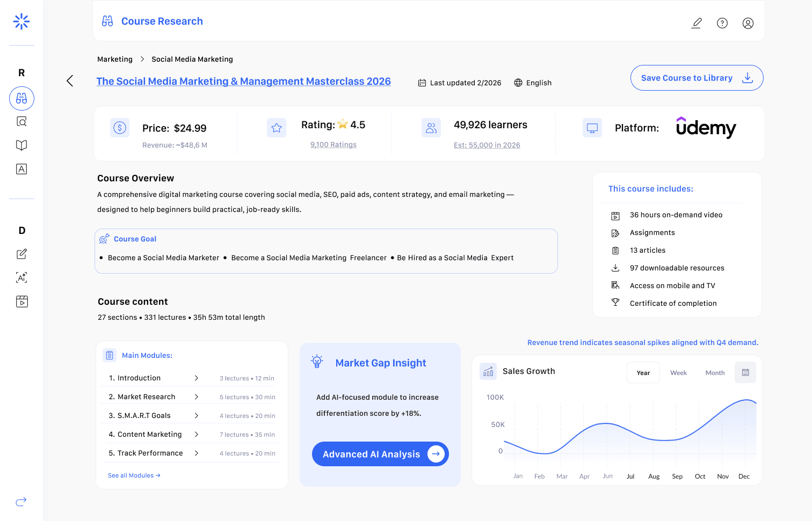
Task: Click the Marketing breadcrumb
Action: [115, 59]
